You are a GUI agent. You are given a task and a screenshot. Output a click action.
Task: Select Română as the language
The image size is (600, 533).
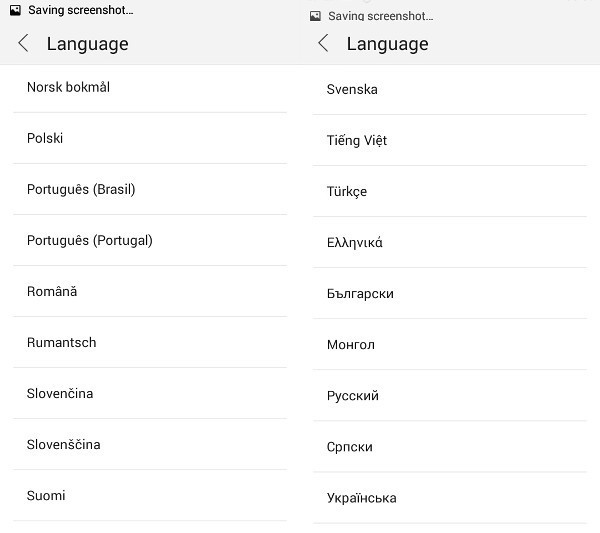pyautogui.click(x=52, y=291)
